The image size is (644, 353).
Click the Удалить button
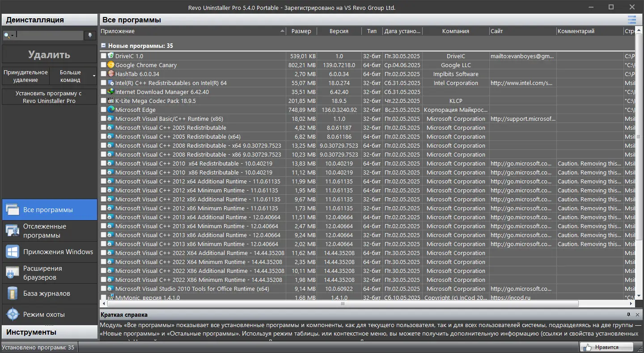(x=49, y=55)
